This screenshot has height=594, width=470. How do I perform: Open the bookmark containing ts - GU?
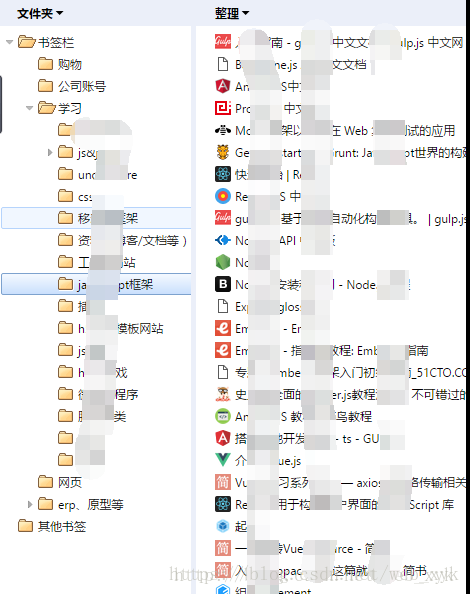[297, 438]
